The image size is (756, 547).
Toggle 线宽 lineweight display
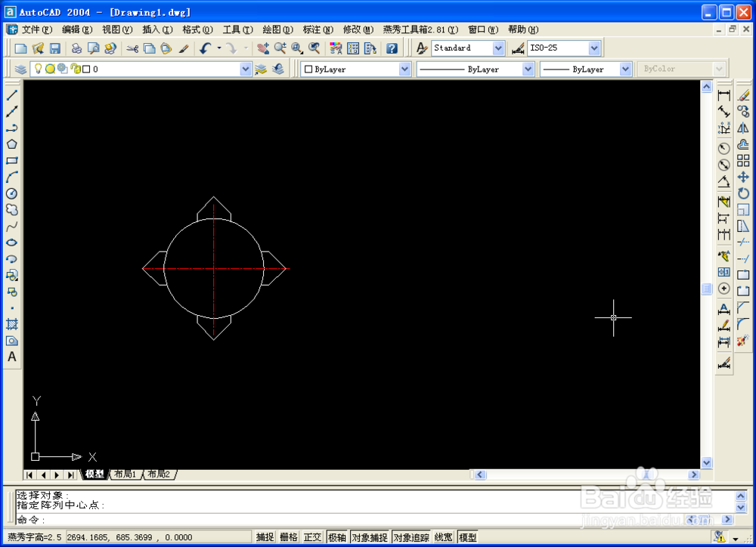[x=443, y=537]
